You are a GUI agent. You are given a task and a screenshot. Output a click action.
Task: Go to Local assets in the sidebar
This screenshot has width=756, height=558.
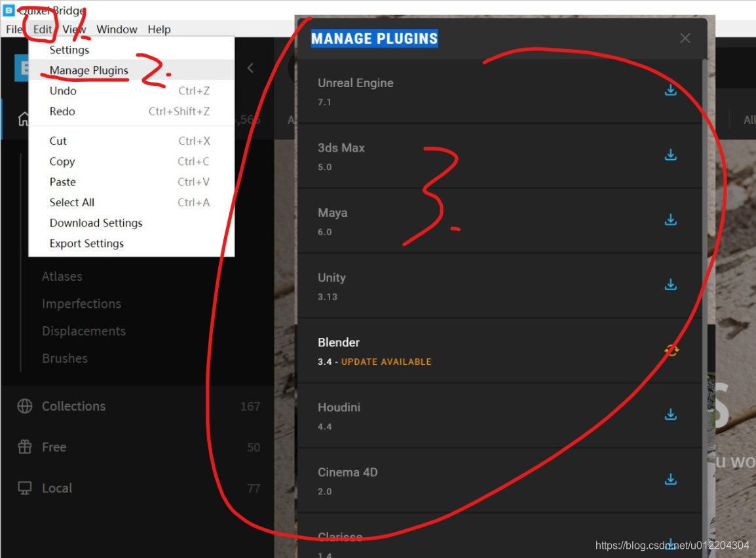click(x=57, y=488)
